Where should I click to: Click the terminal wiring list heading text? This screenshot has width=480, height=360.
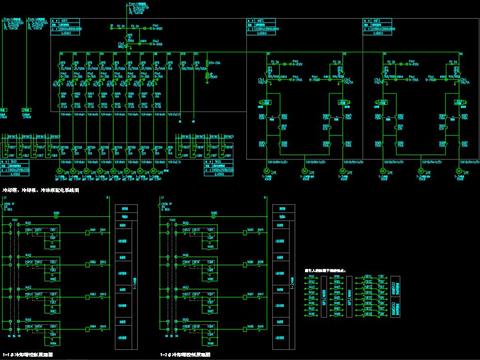tap(325, 271)
